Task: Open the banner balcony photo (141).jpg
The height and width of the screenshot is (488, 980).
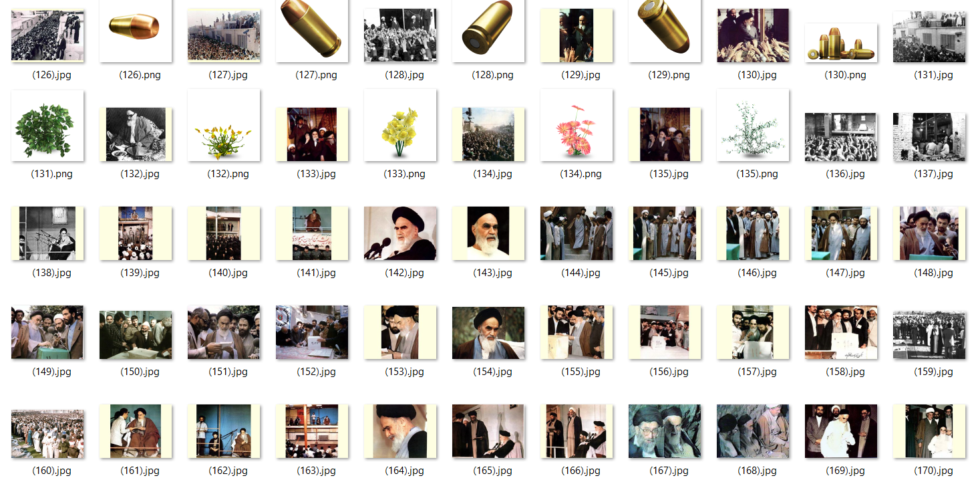Action: (312, 233)
